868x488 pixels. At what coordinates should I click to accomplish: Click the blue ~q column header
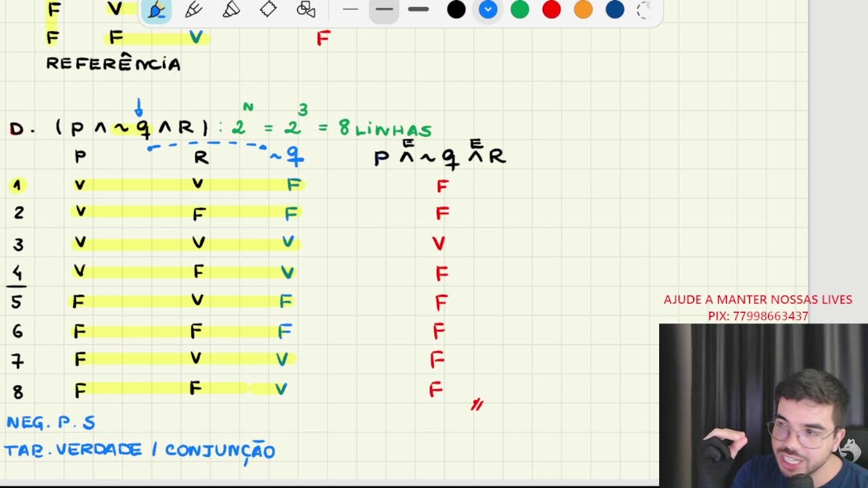287,158
